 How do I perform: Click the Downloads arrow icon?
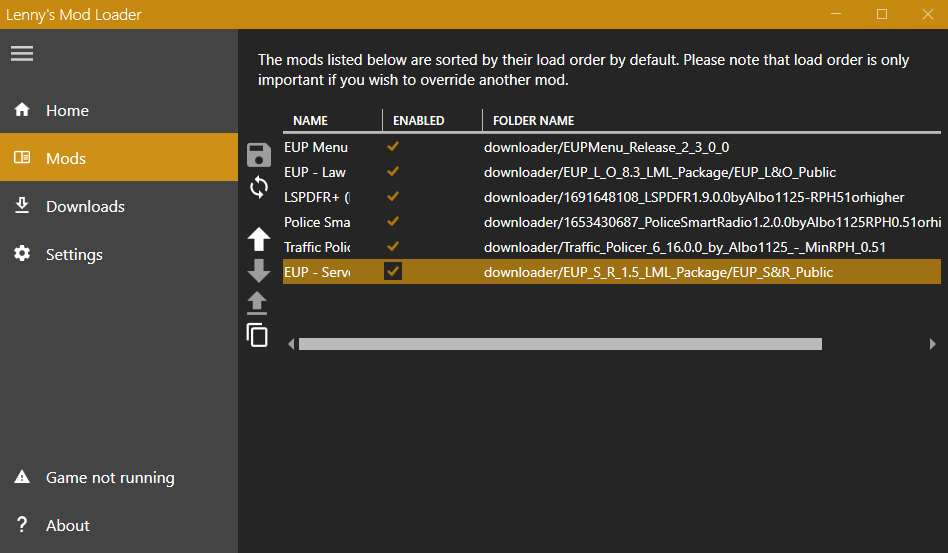pos(22,205)
